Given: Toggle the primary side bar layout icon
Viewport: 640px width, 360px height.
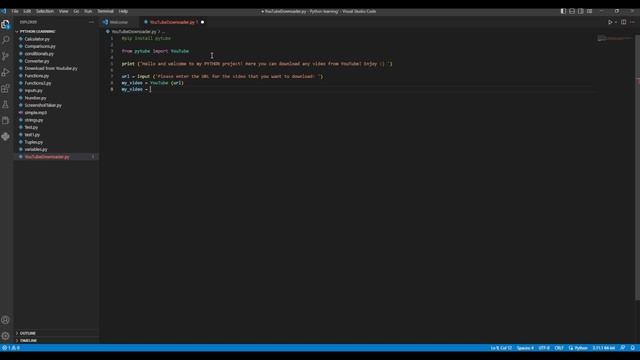Looking at the screenshot, I should coord(563,11).
